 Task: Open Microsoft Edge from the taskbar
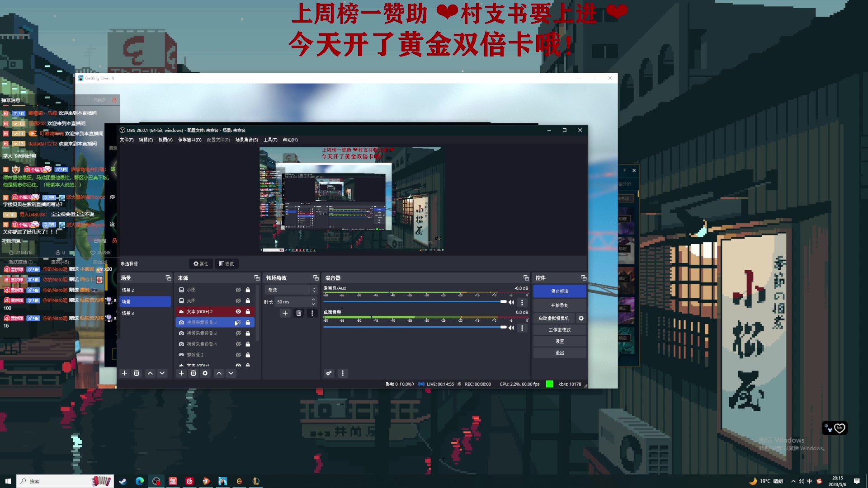(139, 481)
